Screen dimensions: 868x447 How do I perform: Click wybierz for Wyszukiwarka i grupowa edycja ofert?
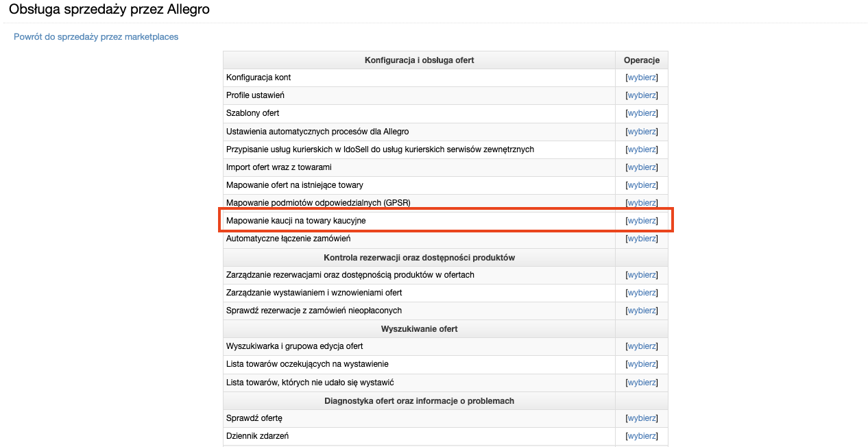click(x=642, y=346)
